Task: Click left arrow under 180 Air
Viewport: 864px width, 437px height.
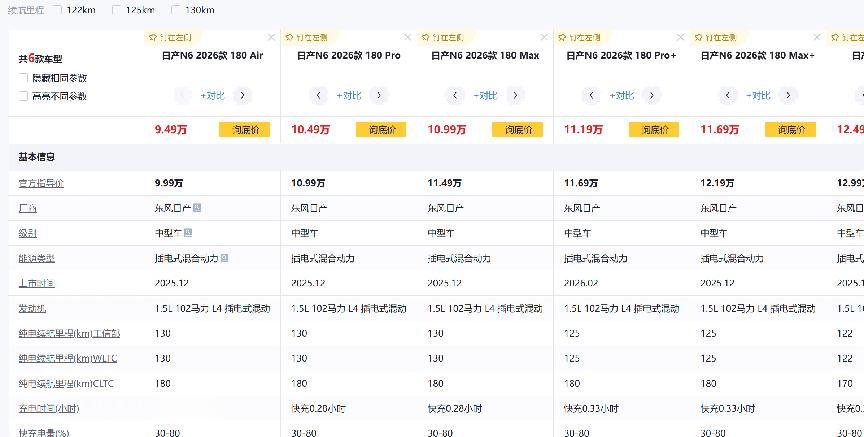Action: click(182, 95)
